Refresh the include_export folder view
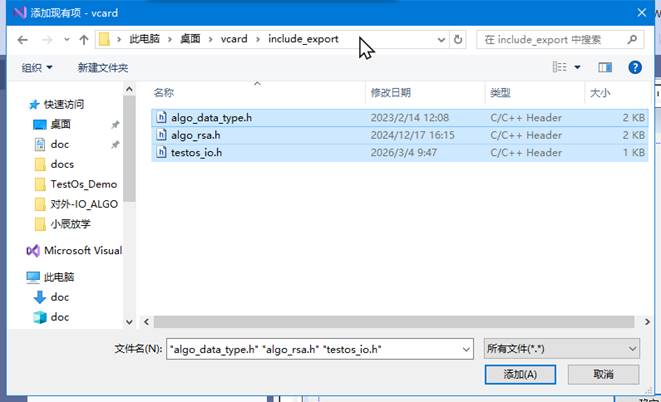The height and width of the screenshot is (402, 661). coord(459,40)
